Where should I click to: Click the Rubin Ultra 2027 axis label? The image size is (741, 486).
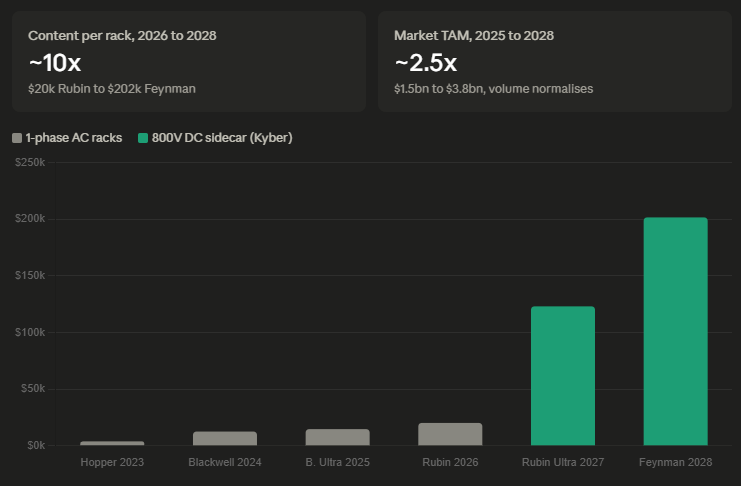563,462
